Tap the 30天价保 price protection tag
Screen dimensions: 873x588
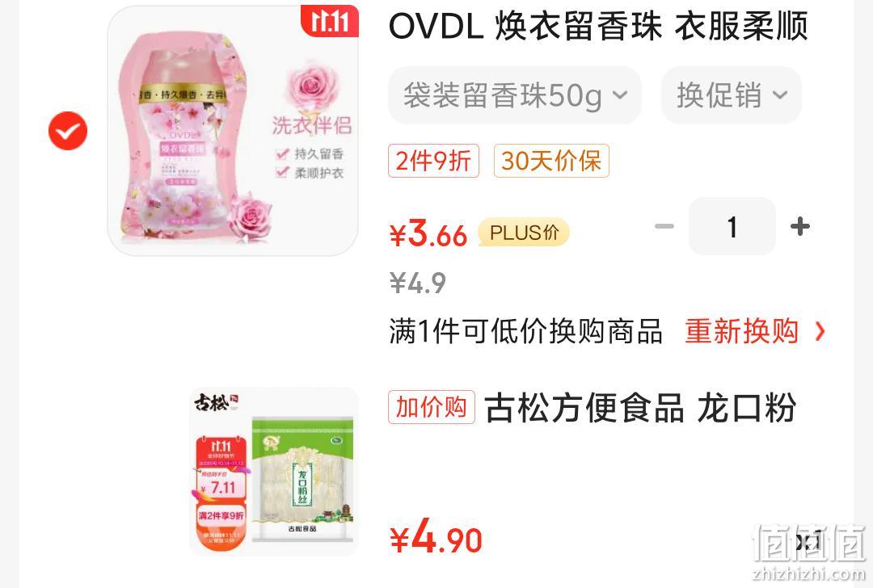551,161
